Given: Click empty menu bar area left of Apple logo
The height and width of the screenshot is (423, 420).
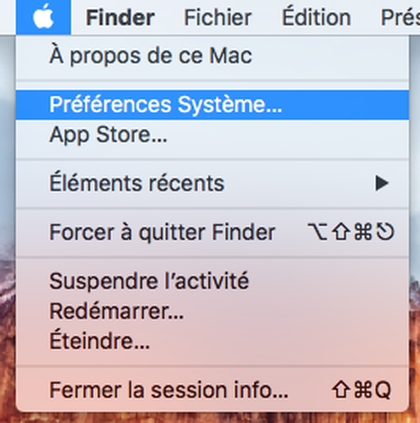Looking at the screenshot, I should tap(8, 17).
